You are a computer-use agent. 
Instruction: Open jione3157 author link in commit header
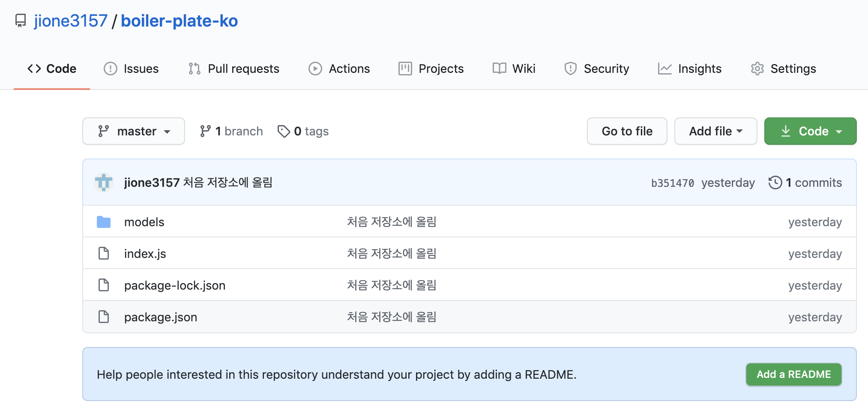(x=152, y=183)
